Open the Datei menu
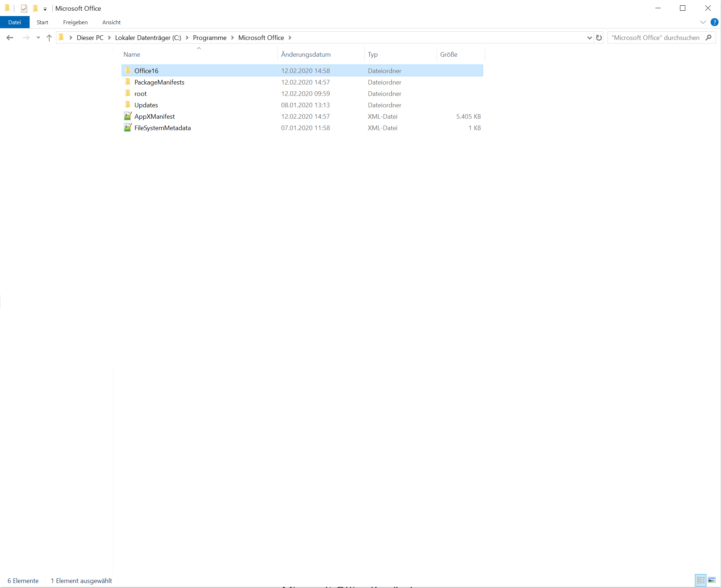This screenshot has width=721, height=588. 15,22
